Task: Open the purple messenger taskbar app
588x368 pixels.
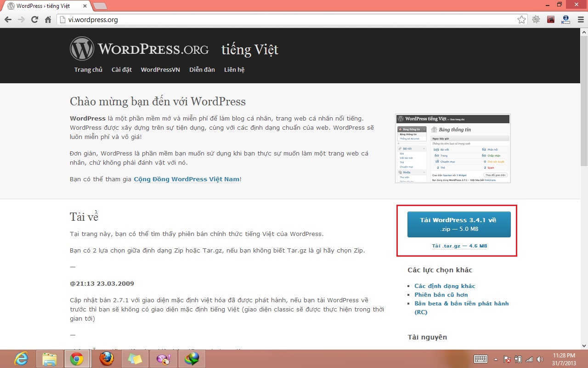Action: point(163,358)
